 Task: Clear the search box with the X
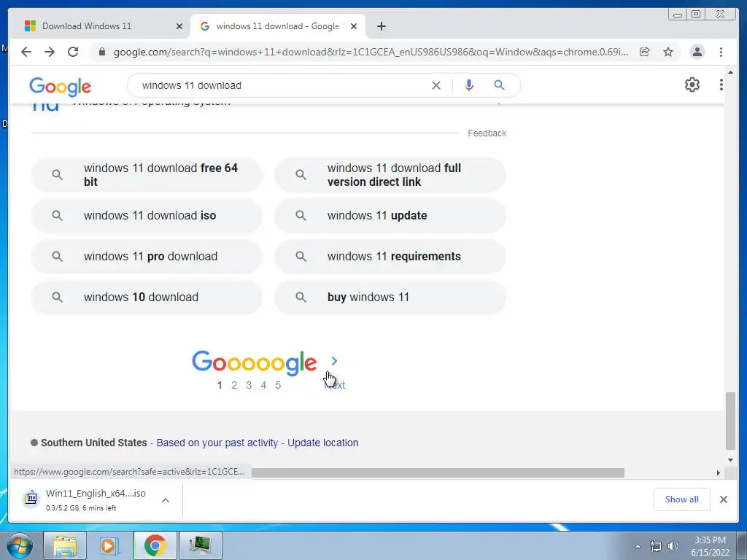click(x=436, y=85)
